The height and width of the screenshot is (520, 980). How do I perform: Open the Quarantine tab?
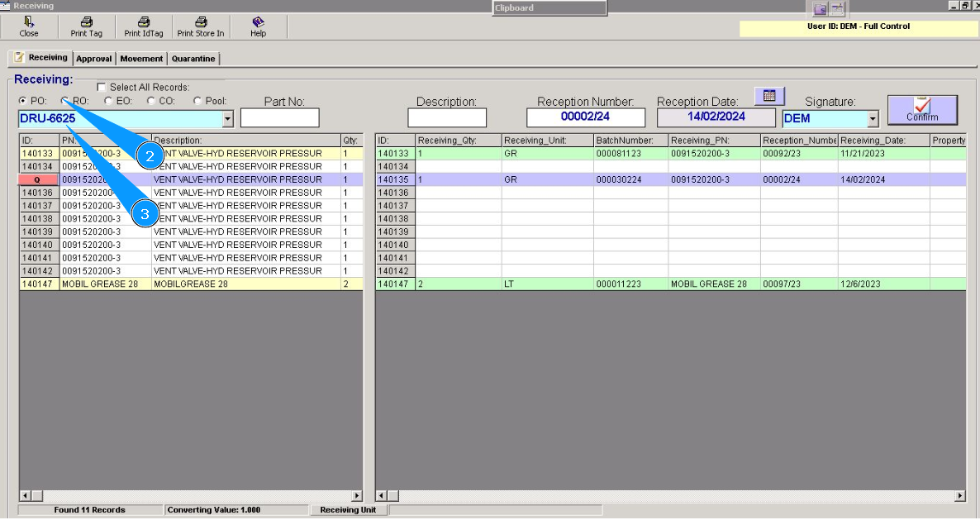pos(193,59)
